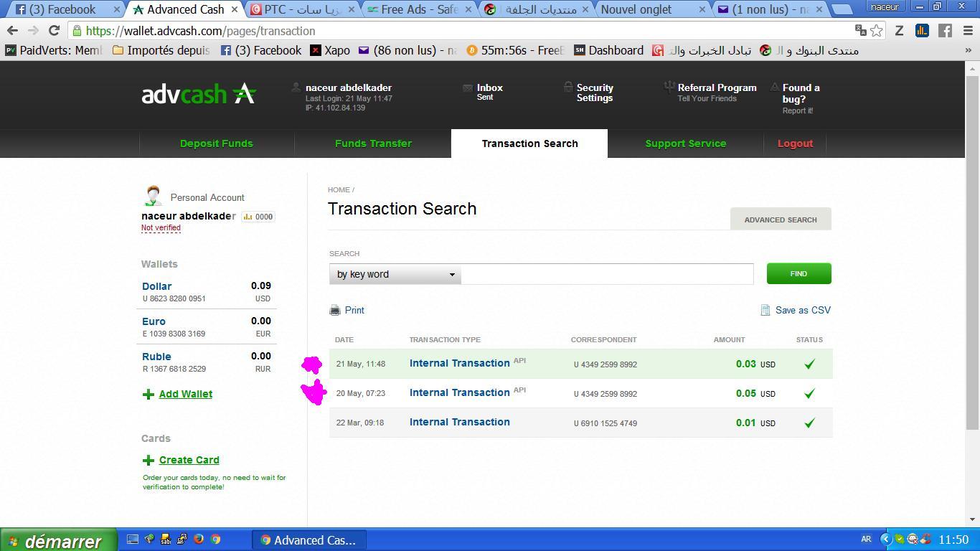Viewport: 980px width, 551px height.
Task: Open the Deposit Funds menu tab
Action: 217,143
